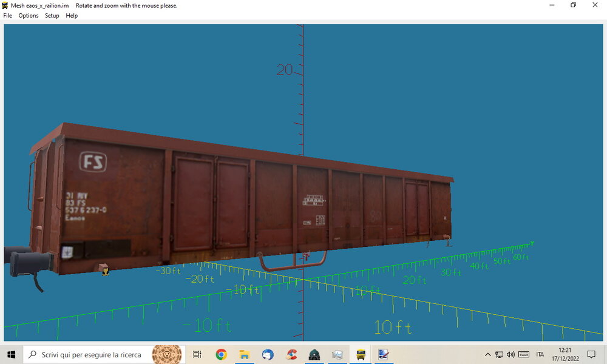Click the taskbar search field
Image resolution: width=607 pixels, height=364 pixels.
point(104,354)
